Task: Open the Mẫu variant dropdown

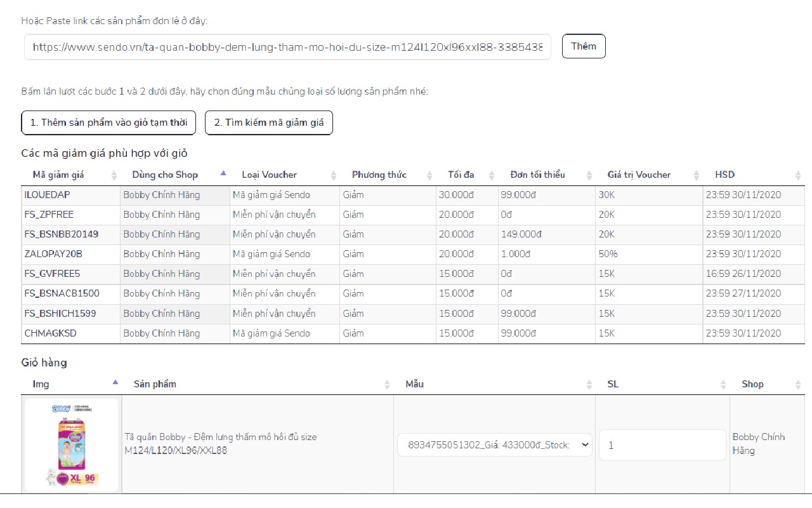Action: click(x=495, y=445)
